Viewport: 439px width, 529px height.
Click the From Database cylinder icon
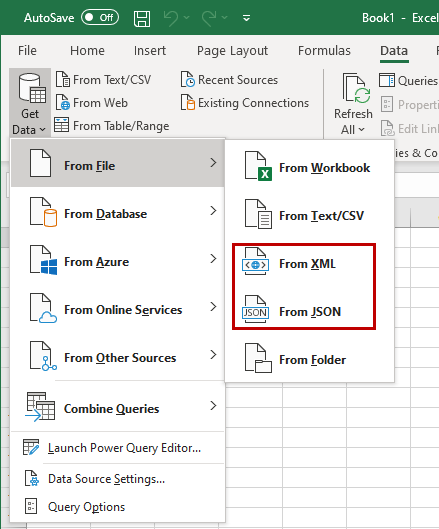(43, 212)
